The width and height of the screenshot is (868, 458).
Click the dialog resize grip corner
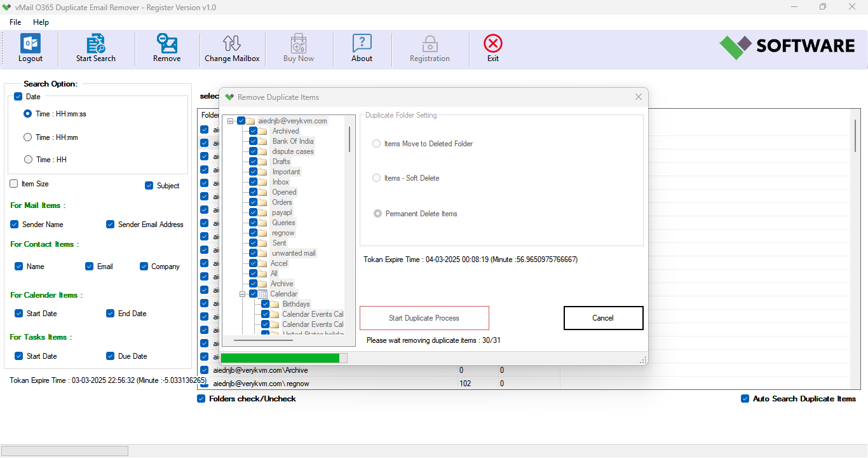click(x=642, y=360)
